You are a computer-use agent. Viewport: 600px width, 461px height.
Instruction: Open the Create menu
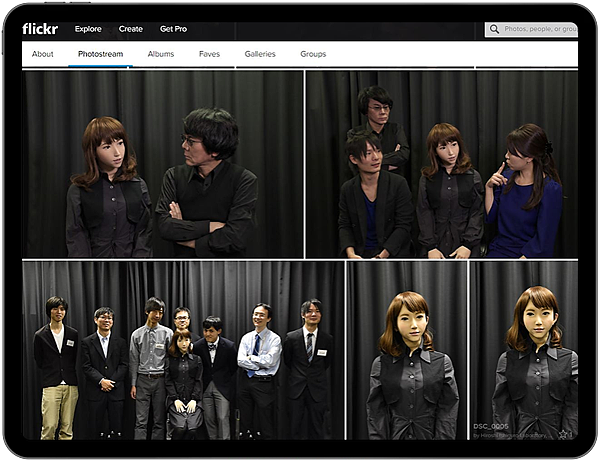point(131,30)
